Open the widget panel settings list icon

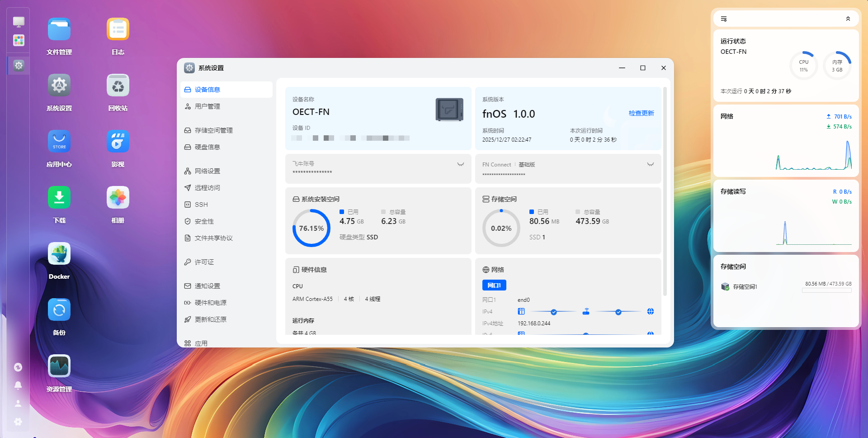click(x=724, y=19)
